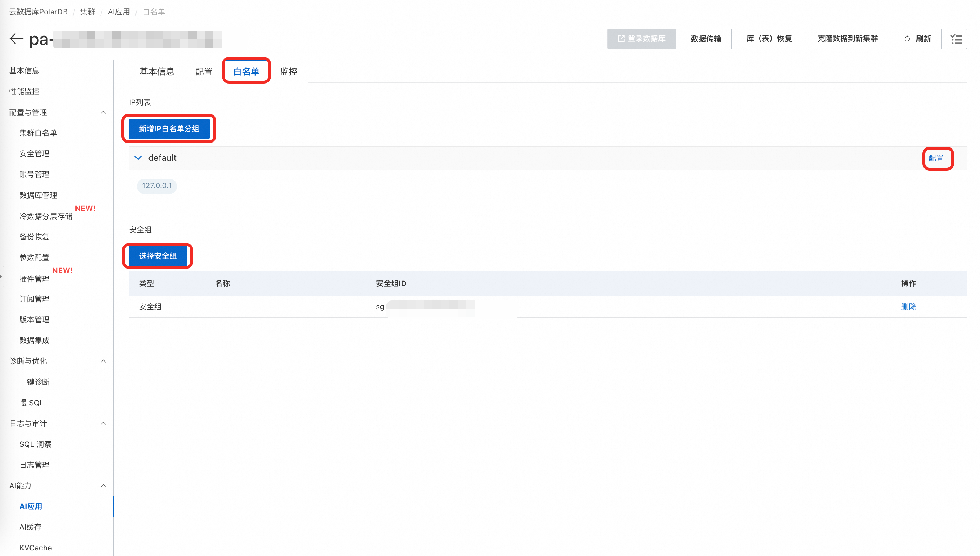
Task: Collapse the default IP group chevron
Action: 138,158
